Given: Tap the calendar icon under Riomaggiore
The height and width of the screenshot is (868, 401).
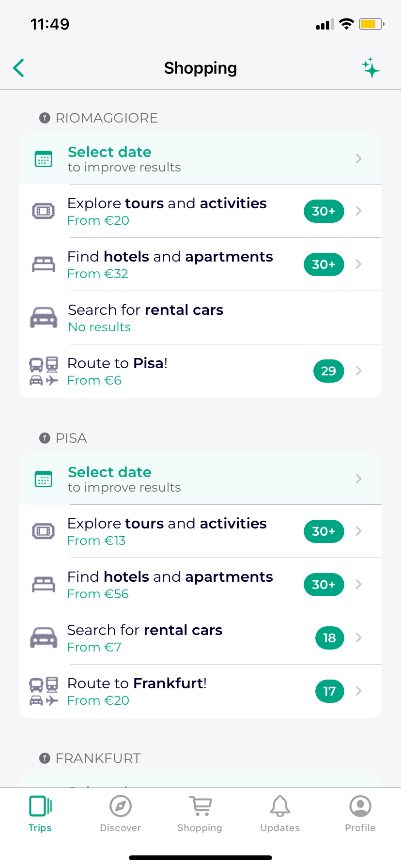Looking at the screenshot, I should coord(44,159).
